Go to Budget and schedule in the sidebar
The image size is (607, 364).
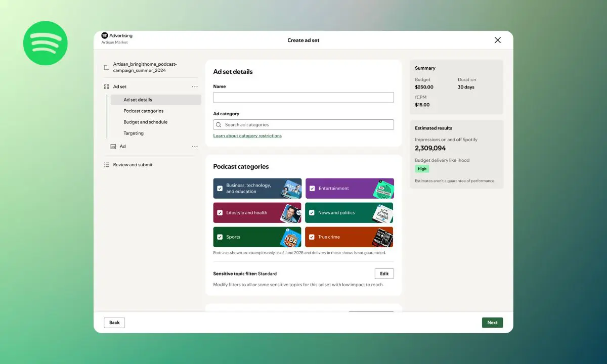click(146, 122)
